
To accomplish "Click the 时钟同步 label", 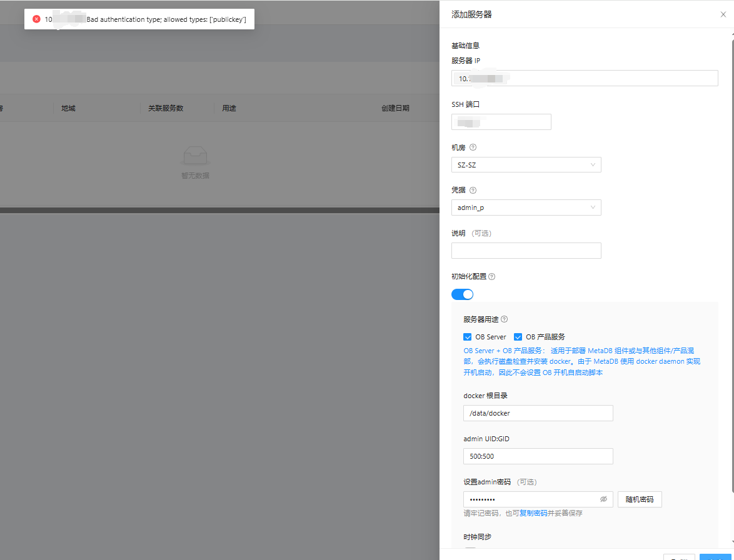I will (x=478, y=537).
